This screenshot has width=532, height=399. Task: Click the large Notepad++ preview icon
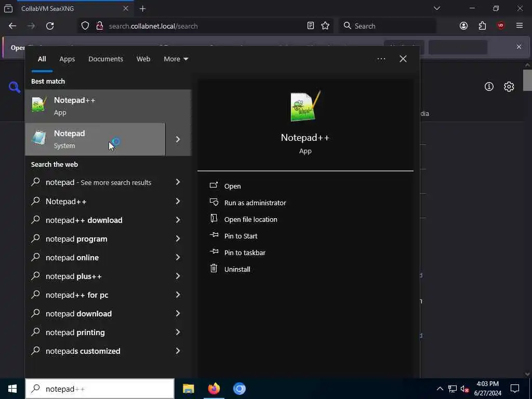[x=305, y=106]
